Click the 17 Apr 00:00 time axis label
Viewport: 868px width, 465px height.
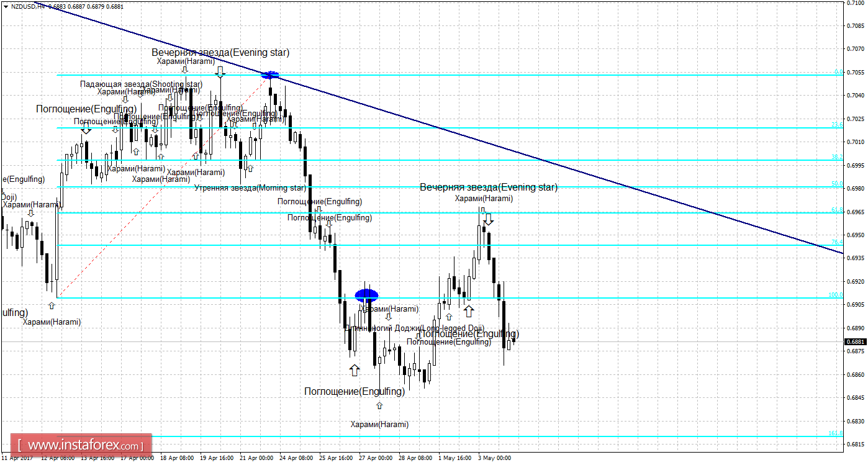pos(137,458)
